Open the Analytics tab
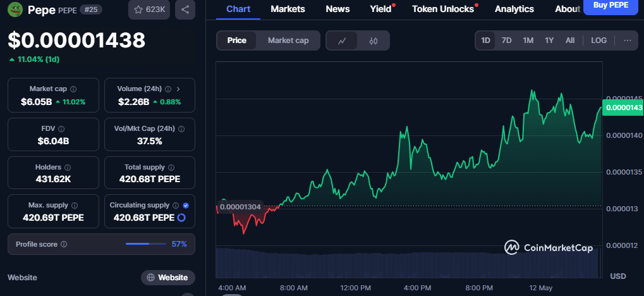 [x=514, y=9]
